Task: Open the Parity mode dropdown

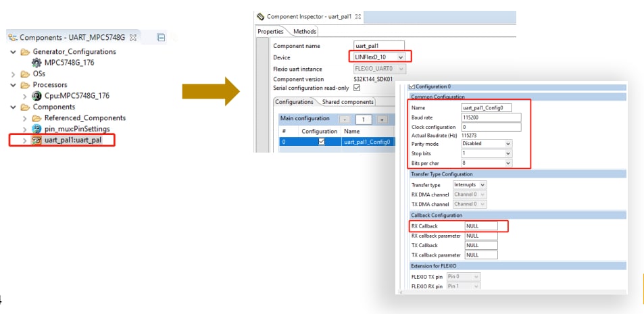Action: pyautogui.click(x=508, y=144)
